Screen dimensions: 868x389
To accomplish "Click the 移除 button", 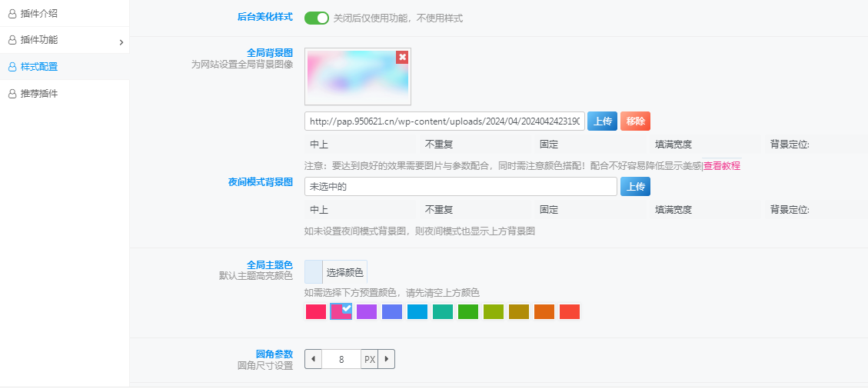I will pyautogui.click(x=636, y=121).
